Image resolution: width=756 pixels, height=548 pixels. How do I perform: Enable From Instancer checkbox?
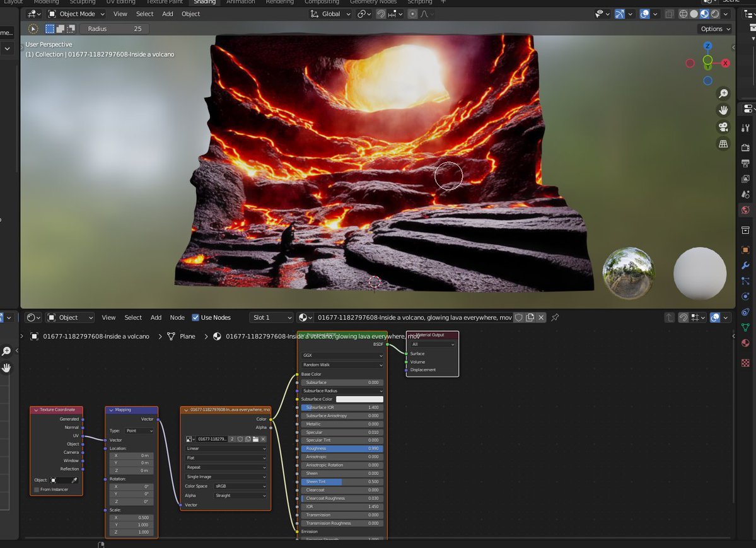(x=37, y=489)
